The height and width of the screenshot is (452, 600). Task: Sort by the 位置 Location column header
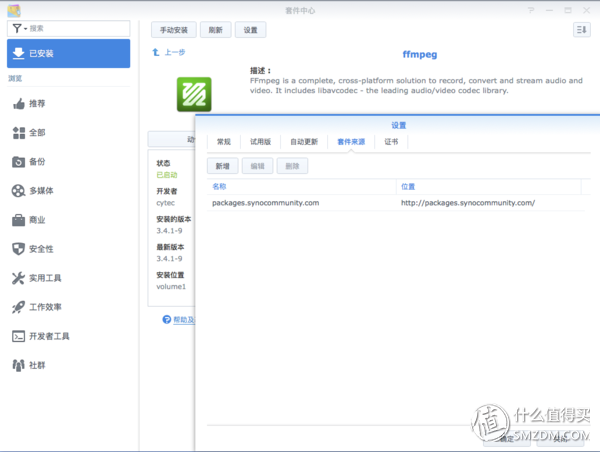(x=489, y=186)
